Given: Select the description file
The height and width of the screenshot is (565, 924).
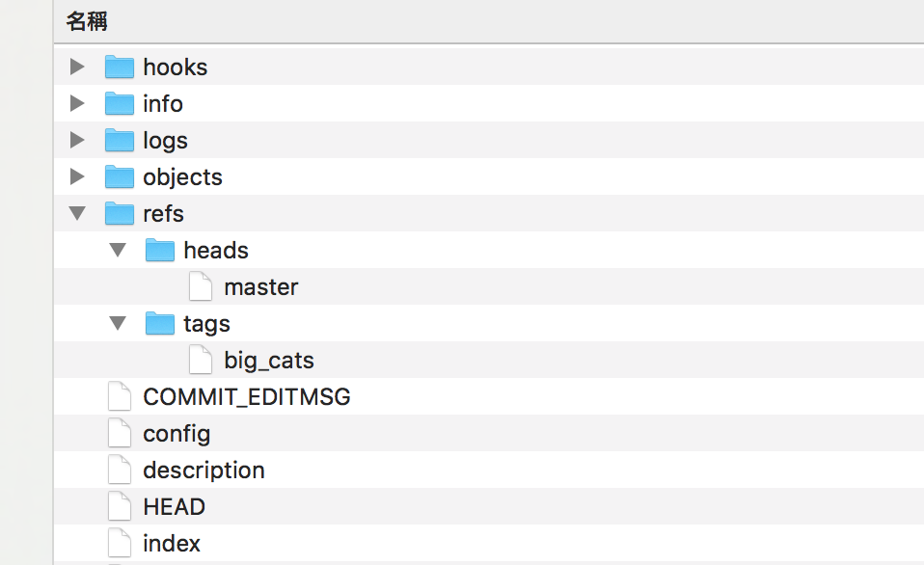Looking at the screenshot, I should pyautogui.click(x=204, y=470).
